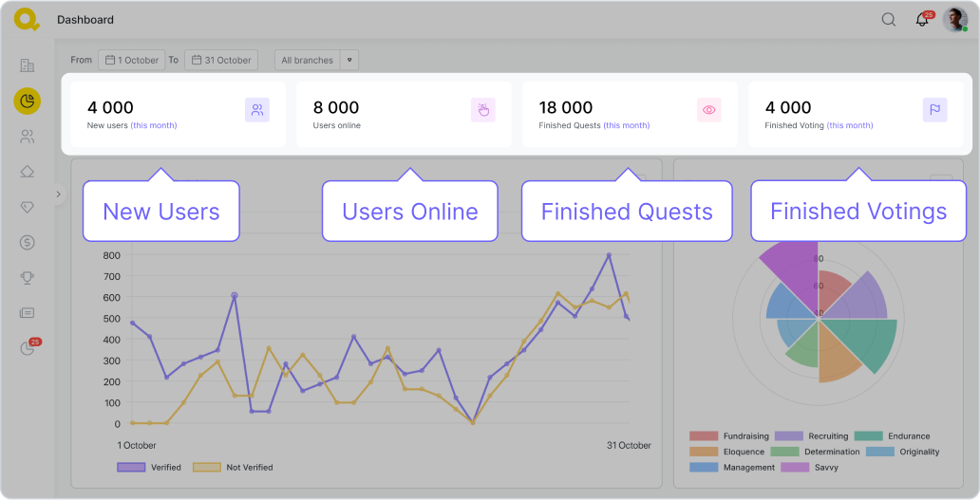980x500 pixels.
Task: Click this month link under New users
Action: 154,125
